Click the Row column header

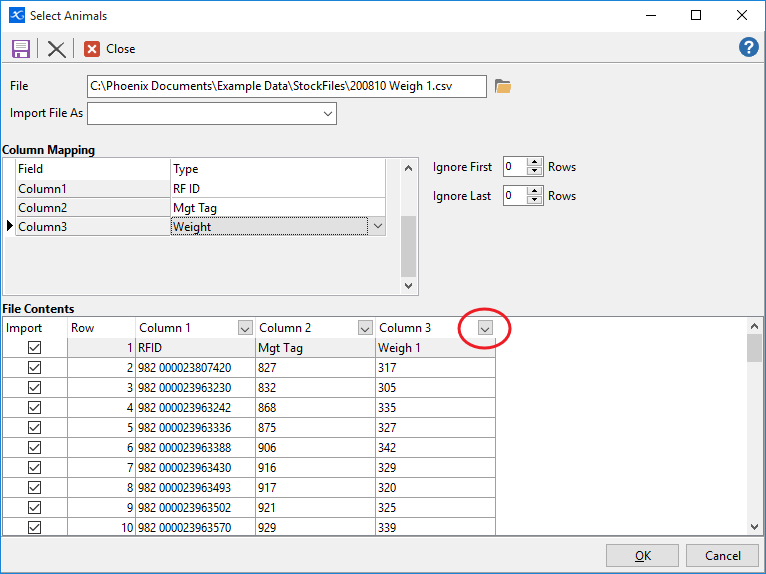pyautogui.click(x=101, y=328)
